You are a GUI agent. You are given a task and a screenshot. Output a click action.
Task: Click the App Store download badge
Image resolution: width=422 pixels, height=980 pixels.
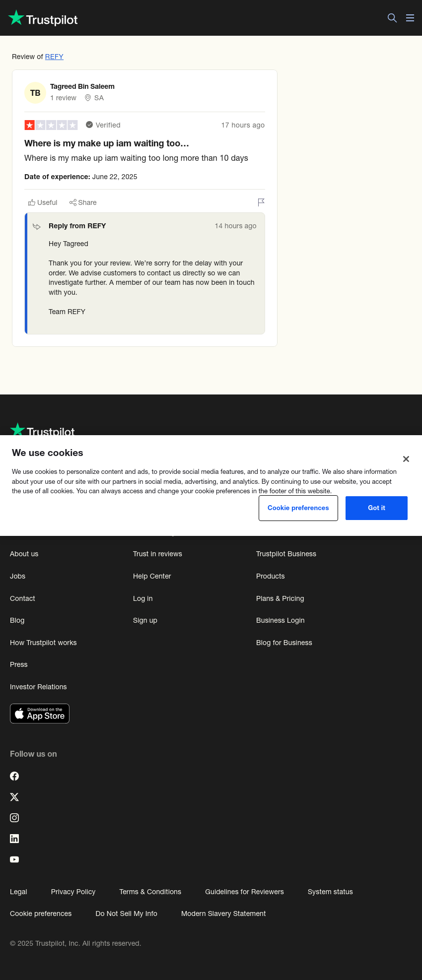point(40,714)
